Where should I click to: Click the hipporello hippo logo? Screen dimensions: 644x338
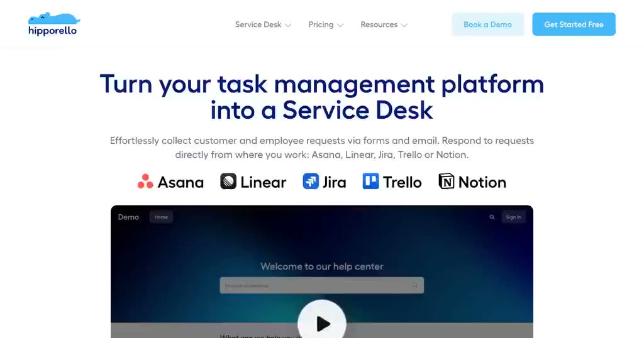tap(53, 25)
